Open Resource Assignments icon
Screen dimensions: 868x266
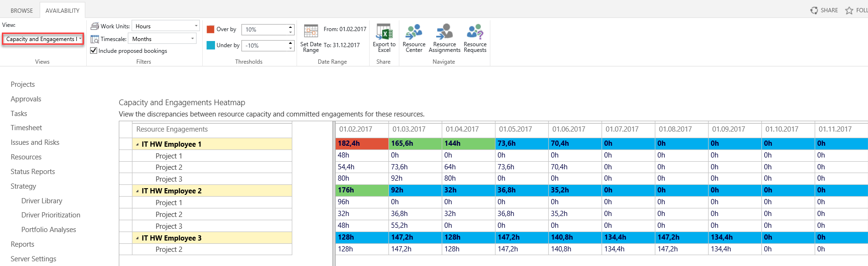coord(444,32)
